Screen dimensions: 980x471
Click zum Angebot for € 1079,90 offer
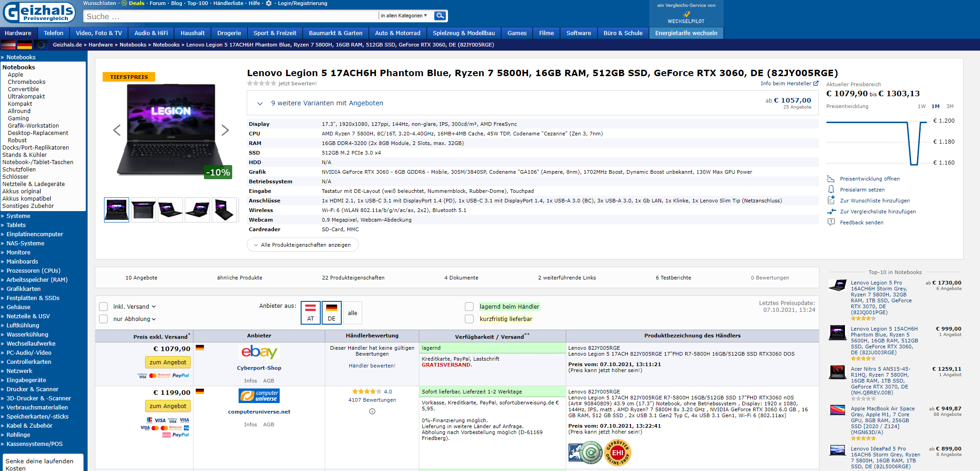pos(168,362)
